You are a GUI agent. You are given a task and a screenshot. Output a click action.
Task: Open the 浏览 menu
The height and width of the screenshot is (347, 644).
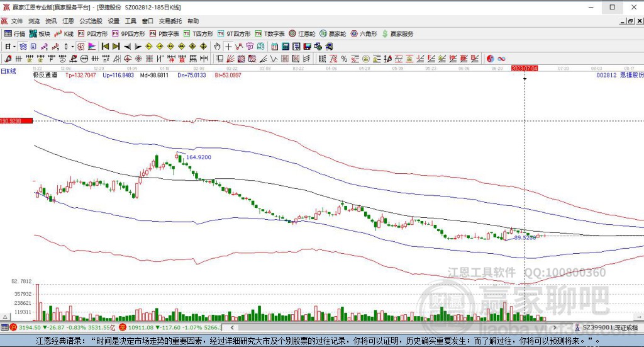tap(34, 21)
